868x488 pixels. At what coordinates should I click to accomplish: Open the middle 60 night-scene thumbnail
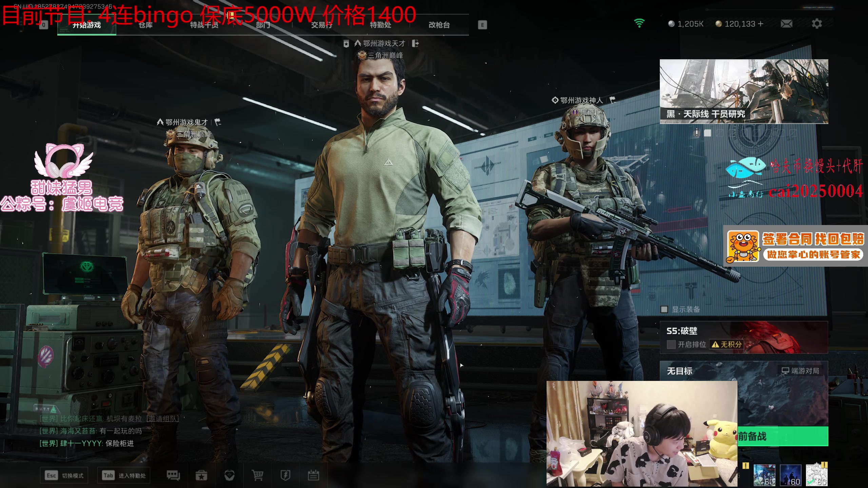tap(791, 475)
